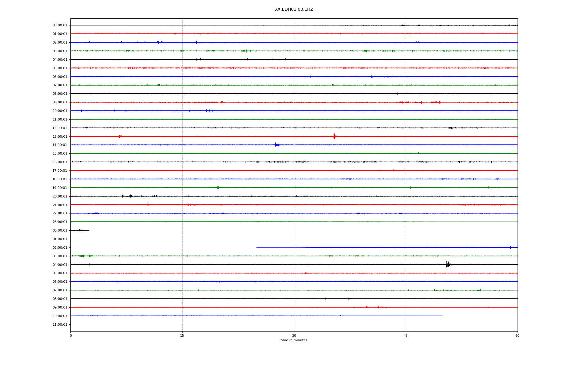The height and width of the screenshot is (368, 588).
Task: Select the 13:00:01 trace time label
Action: (60, 136)
